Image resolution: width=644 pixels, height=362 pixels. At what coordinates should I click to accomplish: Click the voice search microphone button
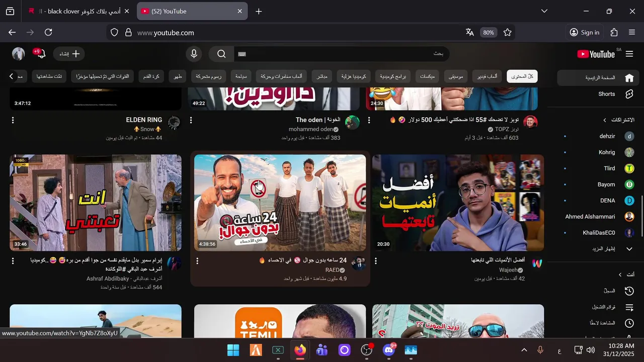tap(194, 54)
